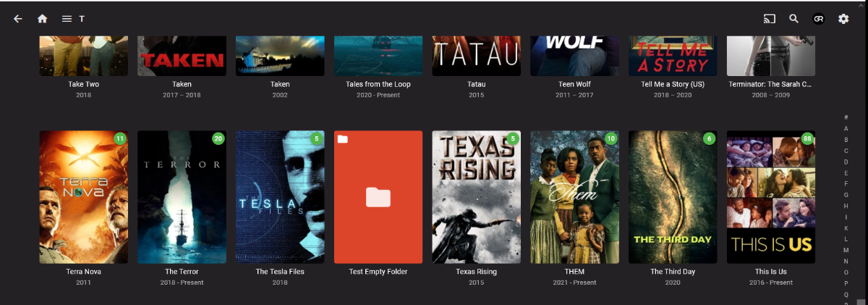Click the small folder icon on Test Empty Folder
Viewport: 868px width, 305px height.
(343, 138)
